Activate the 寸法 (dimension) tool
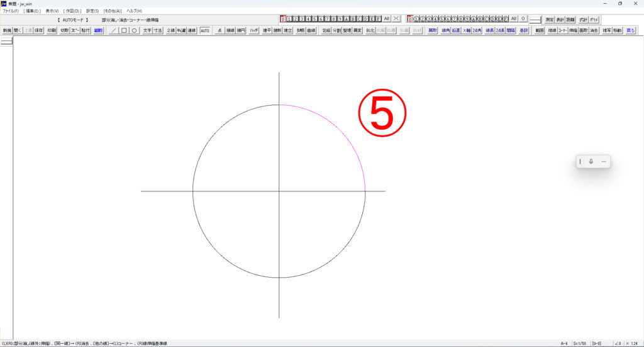This screenshot has height=347, width=644. pyautogui.click(x=158, y=30)
